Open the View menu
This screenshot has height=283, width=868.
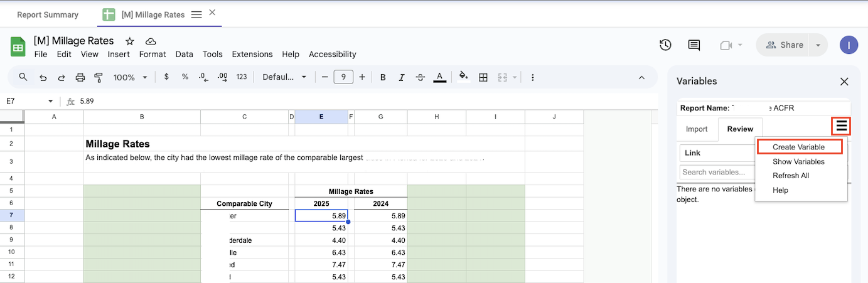[x=90, y=54]
